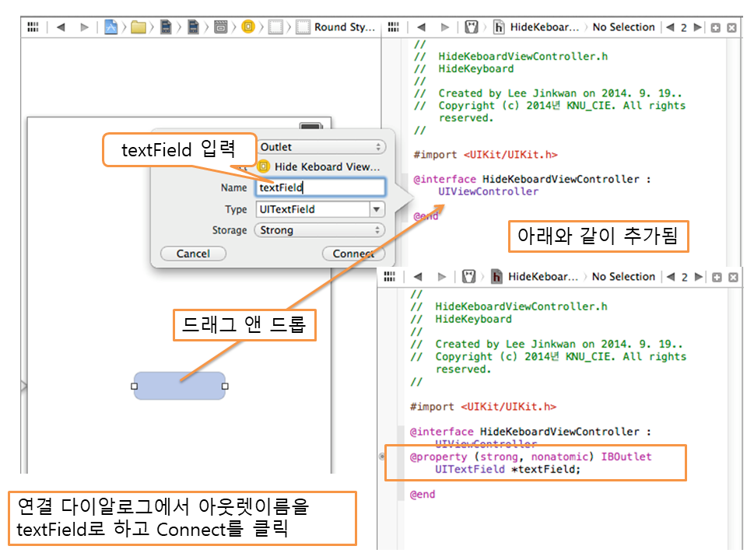
Task: Click the outlet connection circle in code gutter
Action: click(x=381, y=457)
